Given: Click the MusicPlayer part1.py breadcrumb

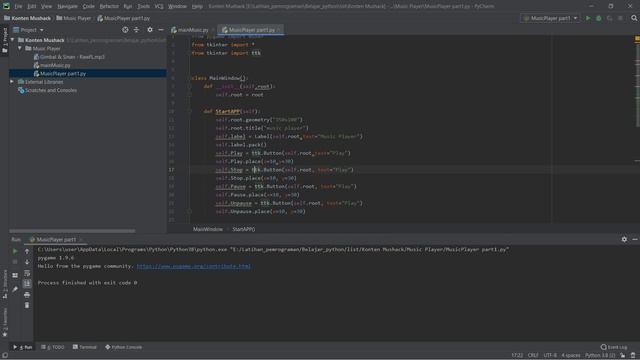Looking at the screenshot, I should click(123, 18).
